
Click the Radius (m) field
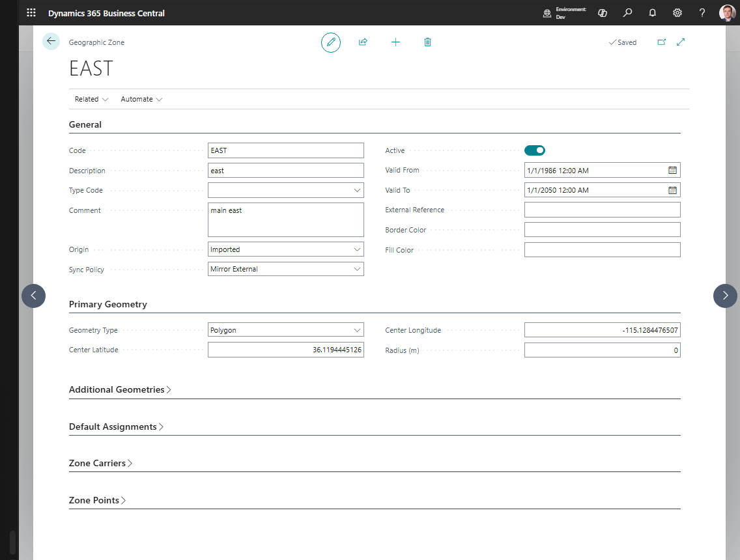pyautogui.click(x=603, y=350)
